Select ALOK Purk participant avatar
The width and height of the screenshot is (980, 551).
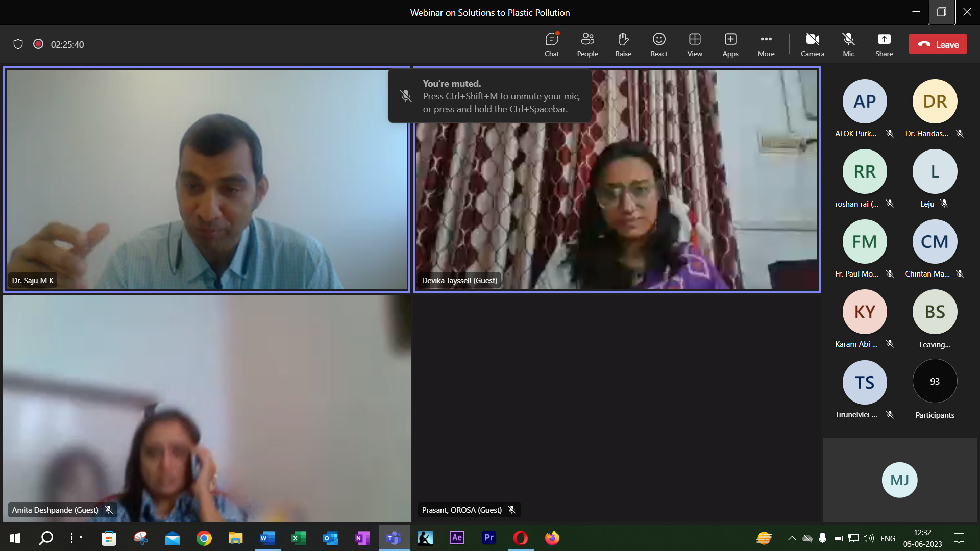[x=864, y=102]
